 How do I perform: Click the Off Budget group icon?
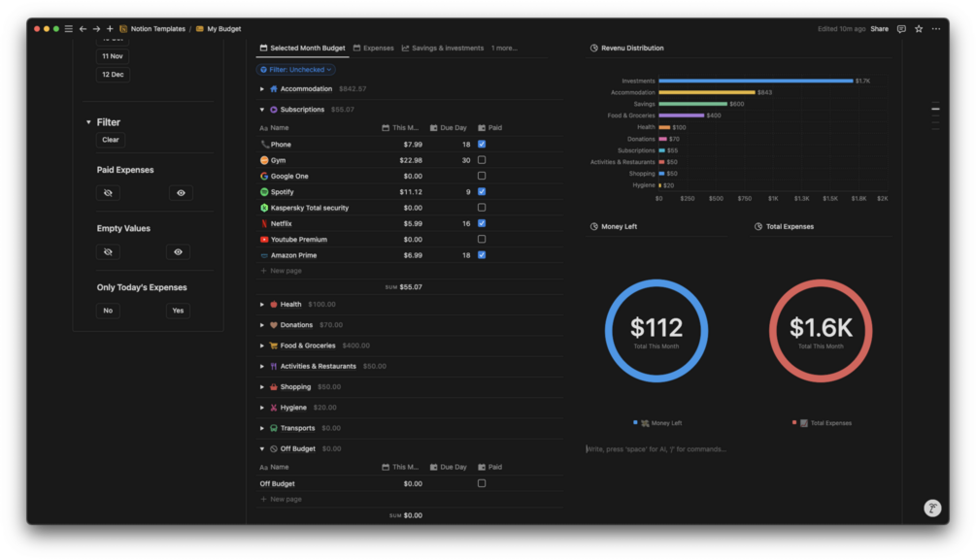click(x=273, y=448)
